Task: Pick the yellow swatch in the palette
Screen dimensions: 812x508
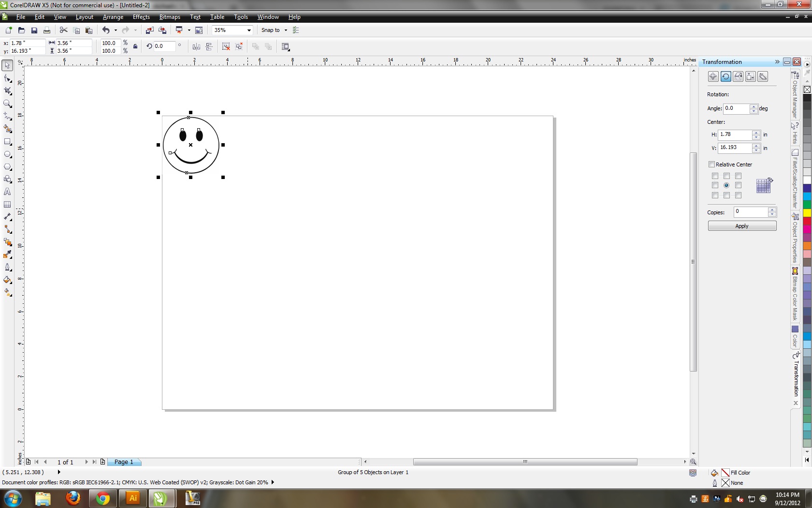Action: [807, 213]
